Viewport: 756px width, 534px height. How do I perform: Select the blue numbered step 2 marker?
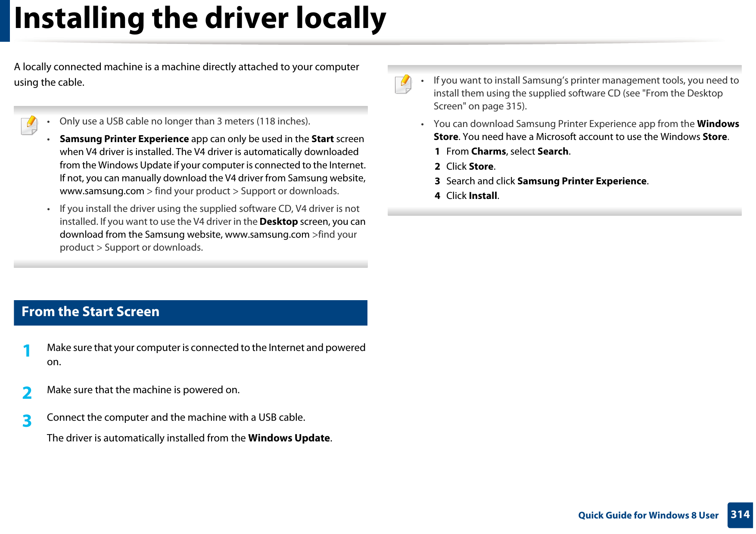click(x=27, y=393)
